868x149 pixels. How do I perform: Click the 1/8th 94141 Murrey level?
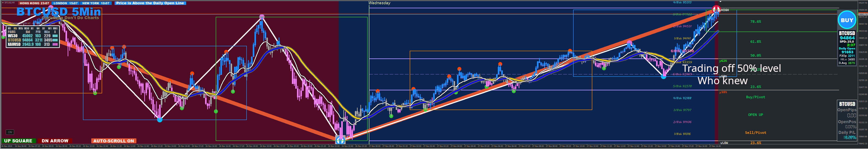[682, 39]
